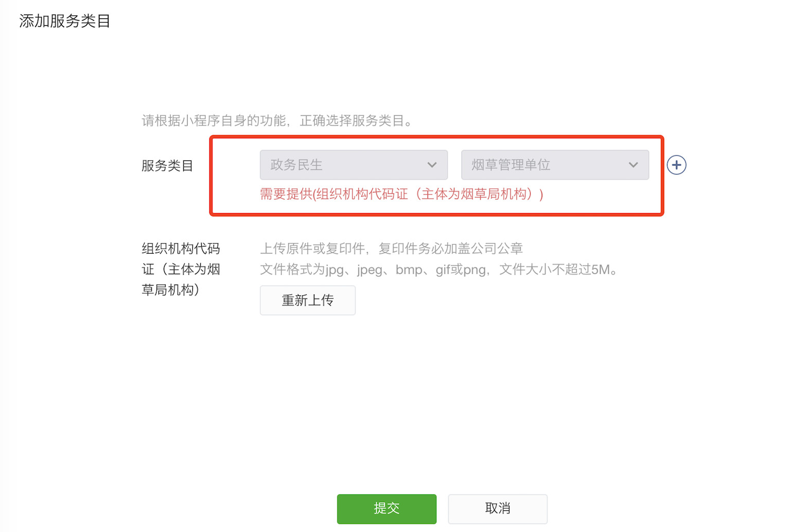Click the 组织机构代码证 upload field label
Screen dimensions: 812x532
pyautogui.click(x=181, y=269)
